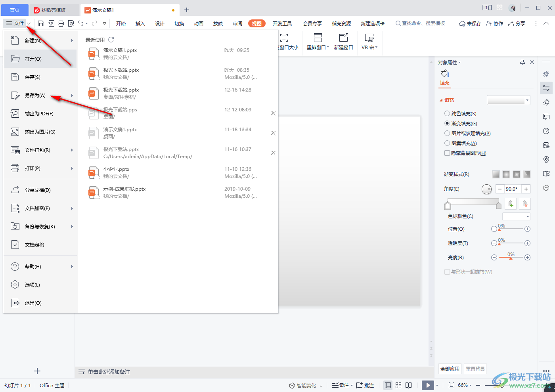
Task: Click the fit-to-window zoom icon
Action: [451, 385]
